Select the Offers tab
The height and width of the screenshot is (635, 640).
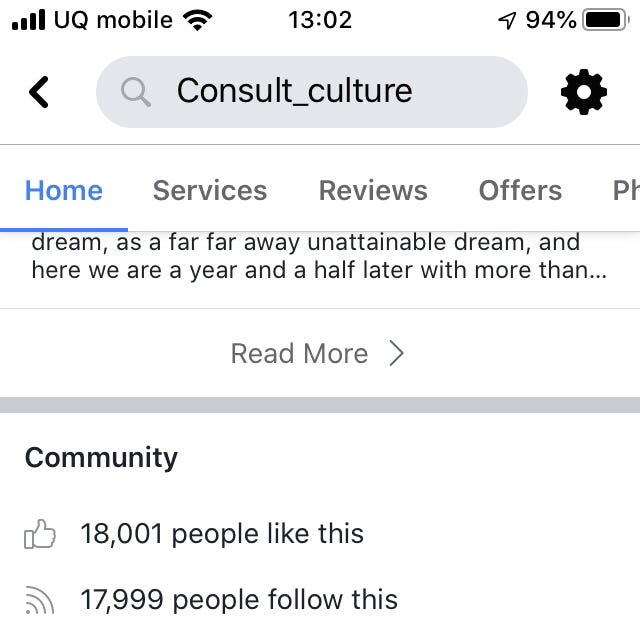(520, 191)
